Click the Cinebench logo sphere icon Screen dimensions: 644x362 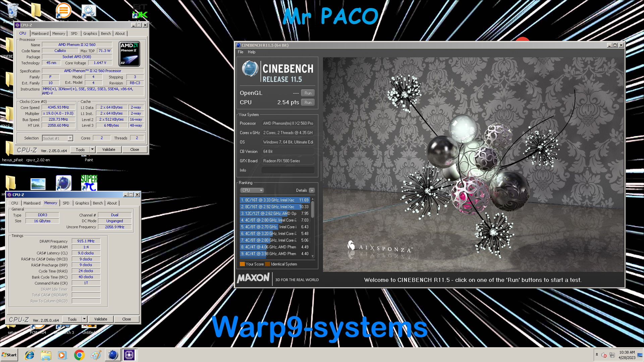click(x=250, y=69)
